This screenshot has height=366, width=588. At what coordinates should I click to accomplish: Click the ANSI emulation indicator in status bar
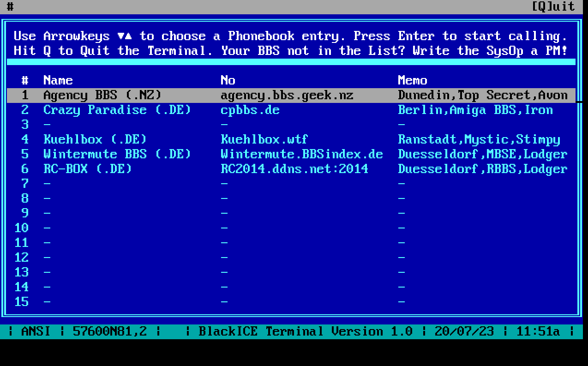click(36, 331)
